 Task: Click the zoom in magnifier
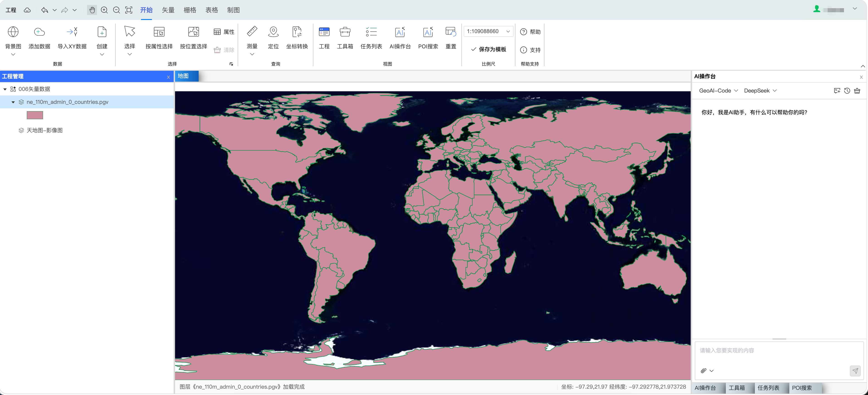[105, 10]
